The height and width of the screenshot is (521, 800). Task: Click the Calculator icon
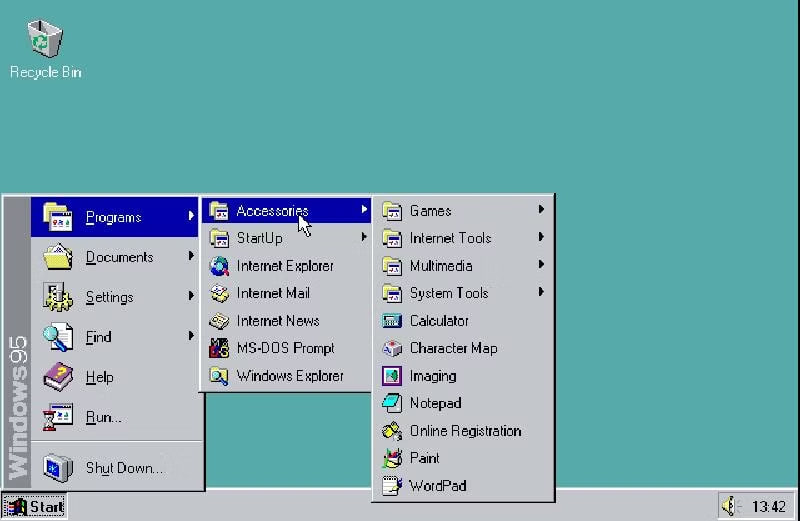tap(392, 321)
